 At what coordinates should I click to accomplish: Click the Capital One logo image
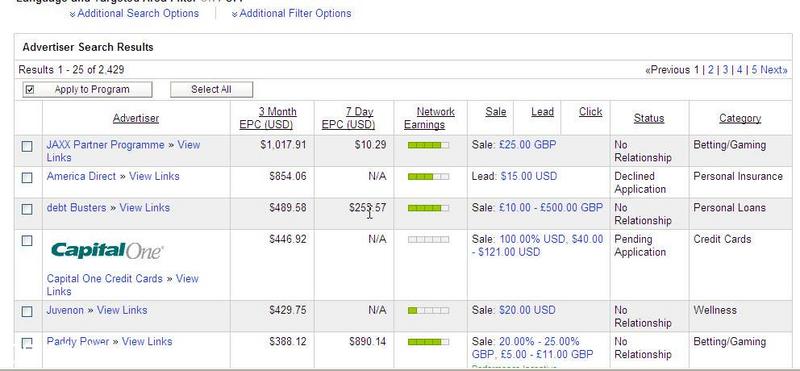(107, 251)
